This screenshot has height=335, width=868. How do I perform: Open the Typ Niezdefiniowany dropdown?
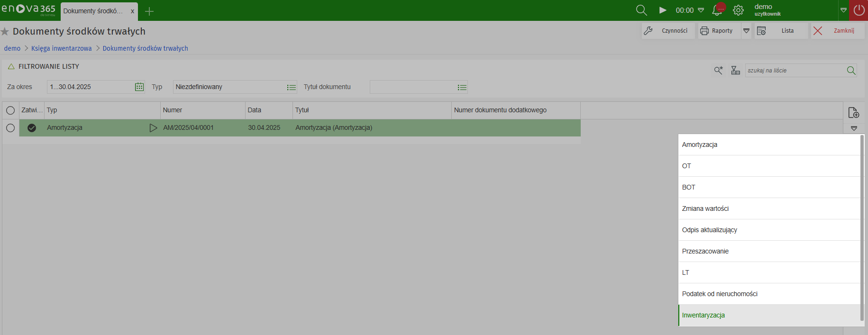291,87
